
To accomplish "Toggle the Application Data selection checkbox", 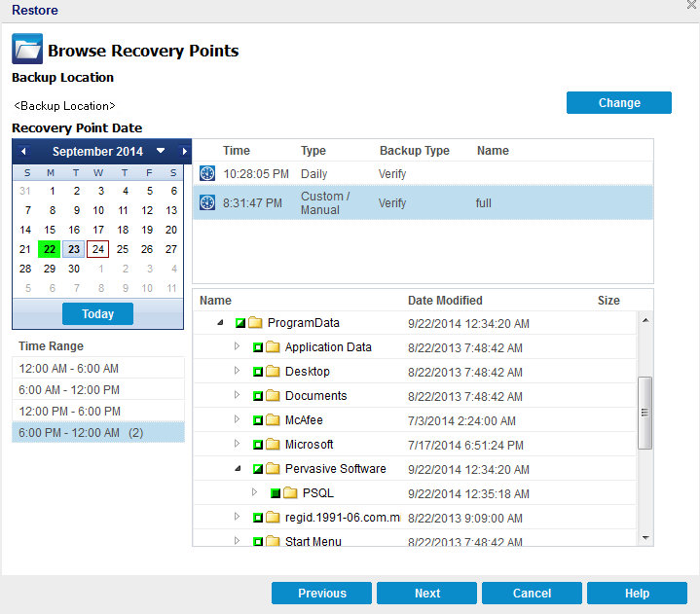I will pos(258,347).
